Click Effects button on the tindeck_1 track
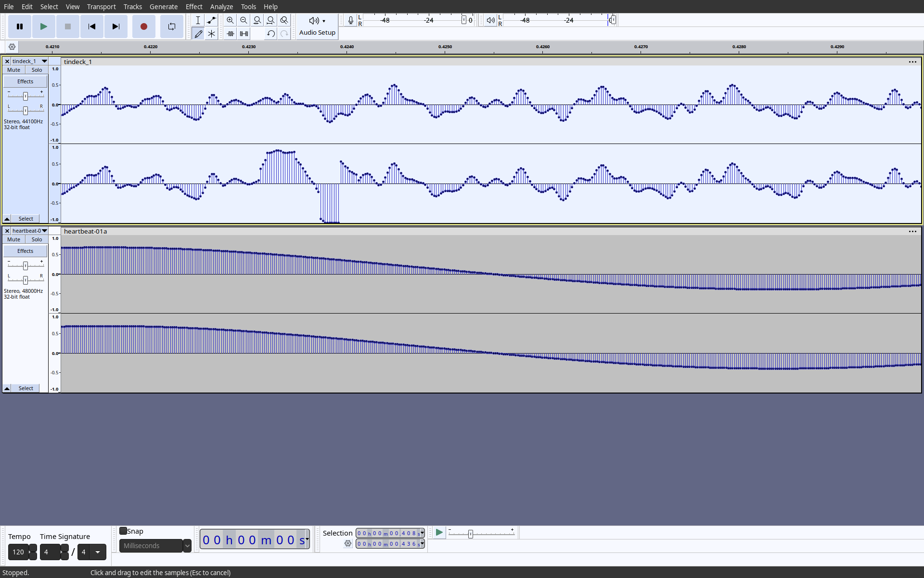Screen dimensions: 924x578 click(x=25, y=81)
